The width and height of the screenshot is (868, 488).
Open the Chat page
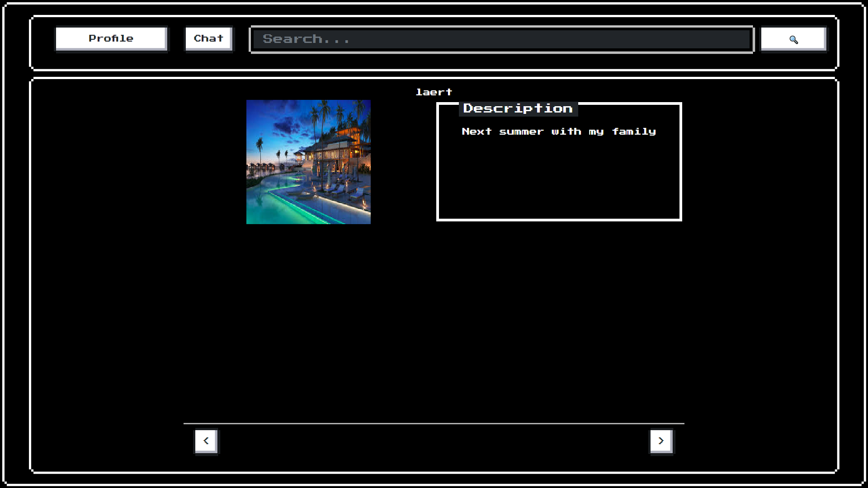208,38
